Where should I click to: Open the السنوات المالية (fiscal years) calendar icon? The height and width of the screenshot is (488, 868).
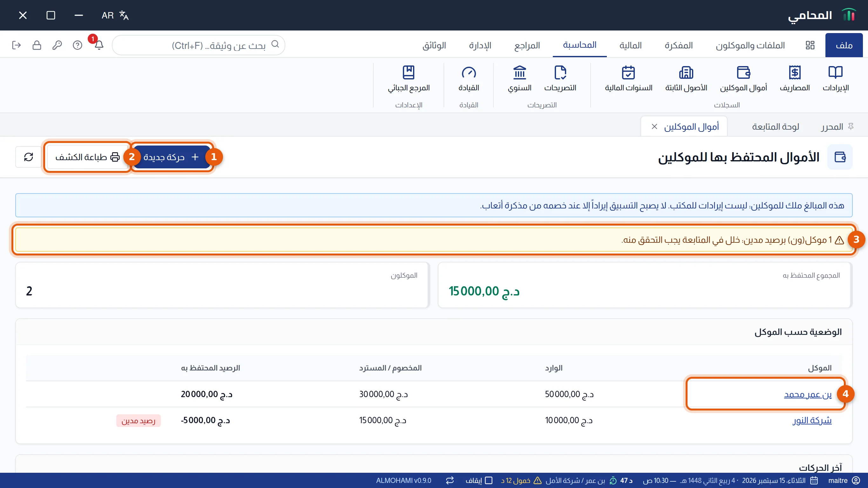click(628, 79)
